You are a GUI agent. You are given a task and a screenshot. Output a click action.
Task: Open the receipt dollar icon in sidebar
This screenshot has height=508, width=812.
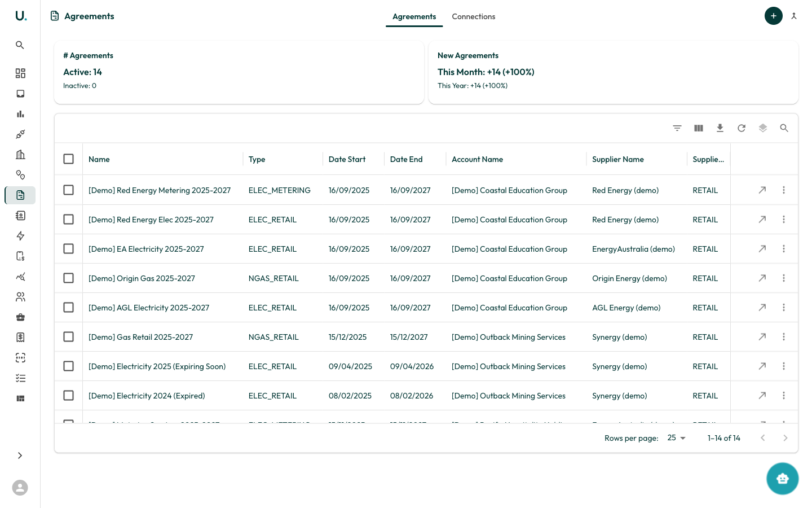coord(20,338)
